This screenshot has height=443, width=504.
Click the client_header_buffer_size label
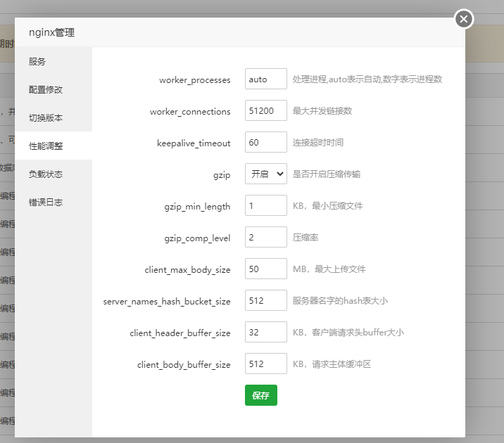pos(180,333)
